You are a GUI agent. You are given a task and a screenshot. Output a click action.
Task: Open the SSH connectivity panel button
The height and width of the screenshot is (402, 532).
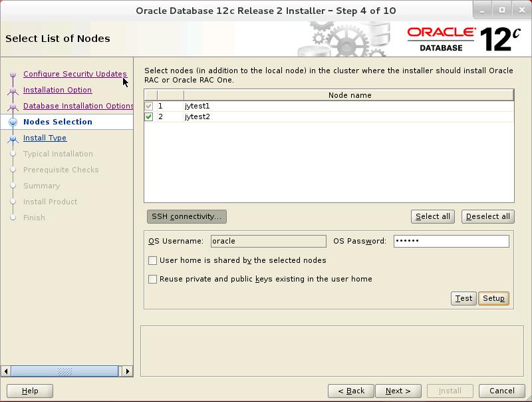(x=187, y=216)
